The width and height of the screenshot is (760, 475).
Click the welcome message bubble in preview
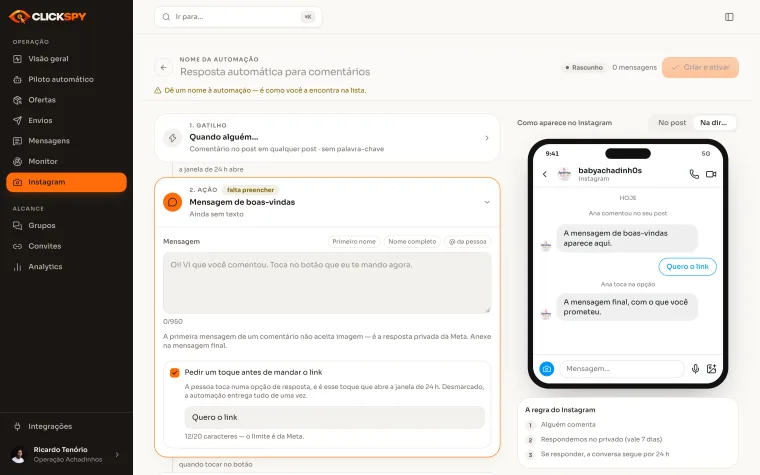[627, 238]
